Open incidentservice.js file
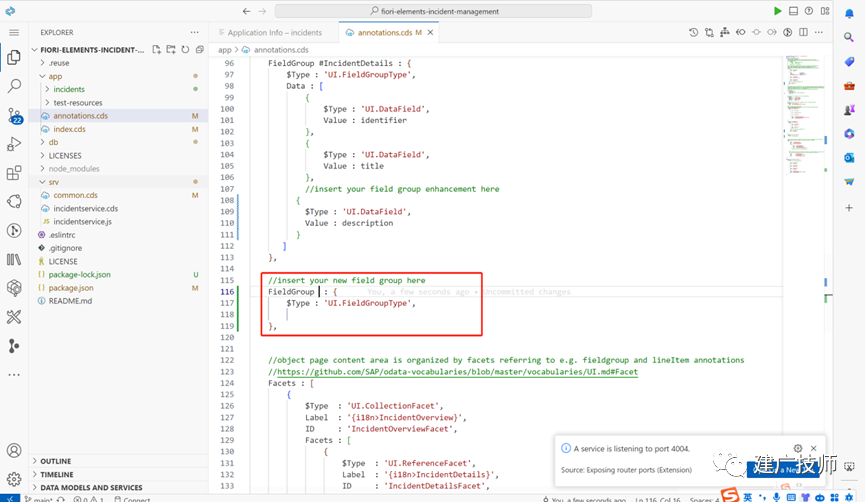This screenshot has width=865, height=502. pos(82,222)
